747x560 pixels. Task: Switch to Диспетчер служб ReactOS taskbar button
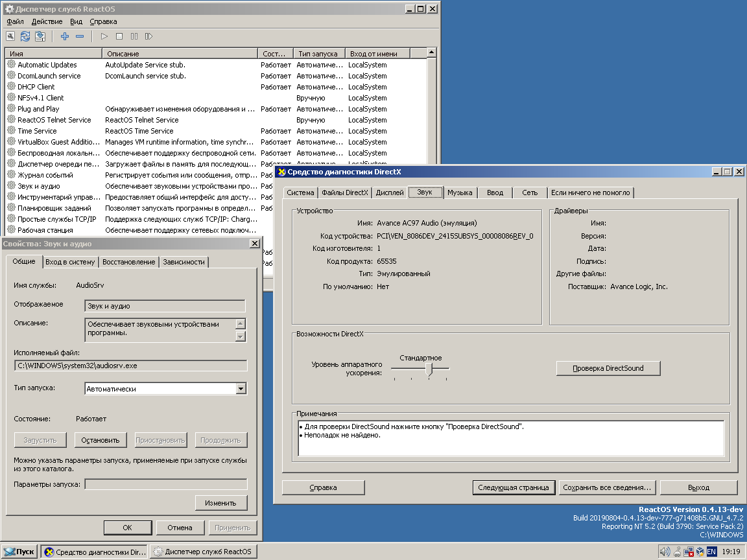tap(204, 552)
